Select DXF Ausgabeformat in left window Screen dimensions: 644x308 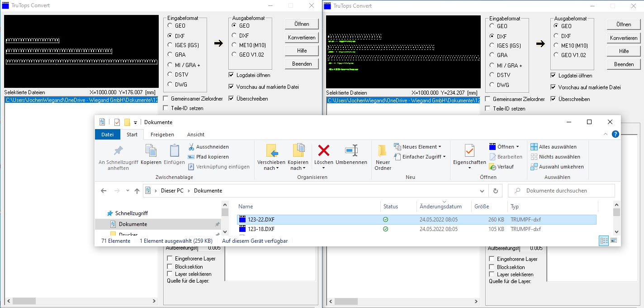234,35
